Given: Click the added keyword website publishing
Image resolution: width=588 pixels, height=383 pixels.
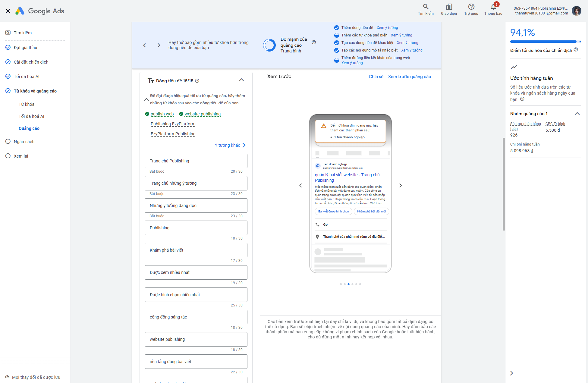Looking at the screenshot, I should click(x=203, y=114).
